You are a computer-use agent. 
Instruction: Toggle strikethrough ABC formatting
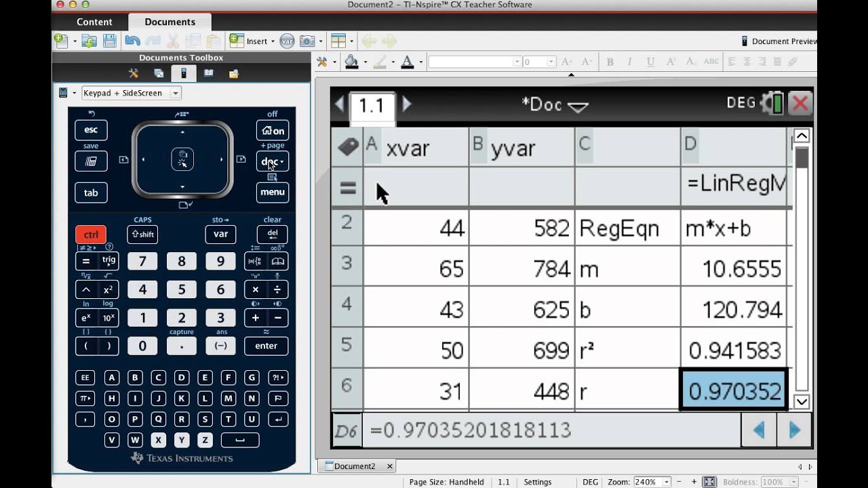tap(711, 62)
